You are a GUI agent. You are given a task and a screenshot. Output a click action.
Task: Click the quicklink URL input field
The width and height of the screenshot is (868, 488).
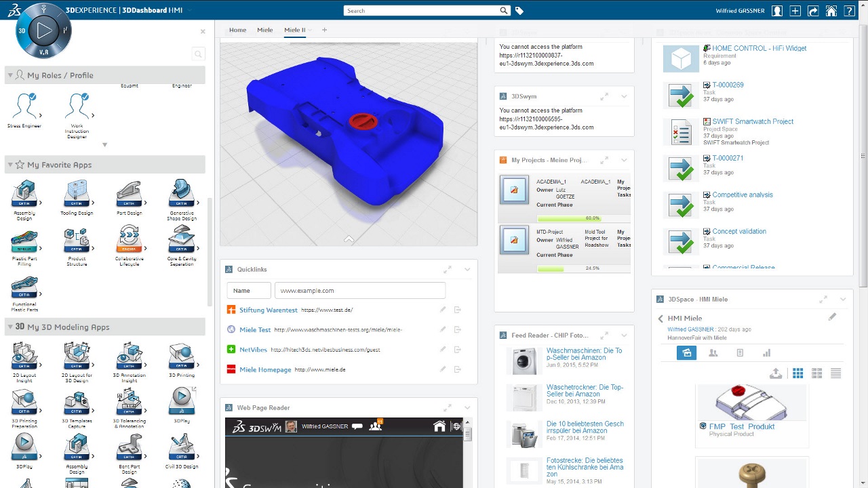tap(360, 290)
